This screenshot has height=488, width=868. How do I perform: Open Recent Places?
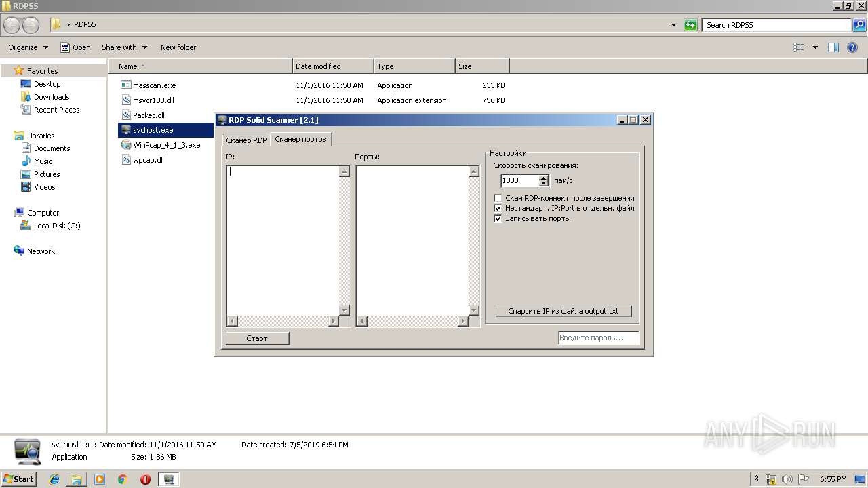click(50, 110)
